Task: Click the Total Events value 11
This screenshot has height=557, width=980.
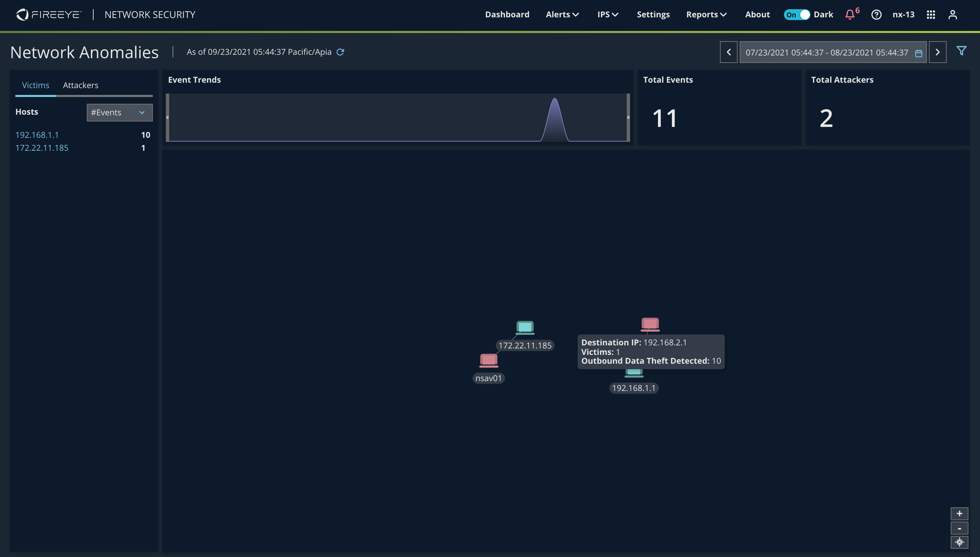Action: [x=665, y=118]
